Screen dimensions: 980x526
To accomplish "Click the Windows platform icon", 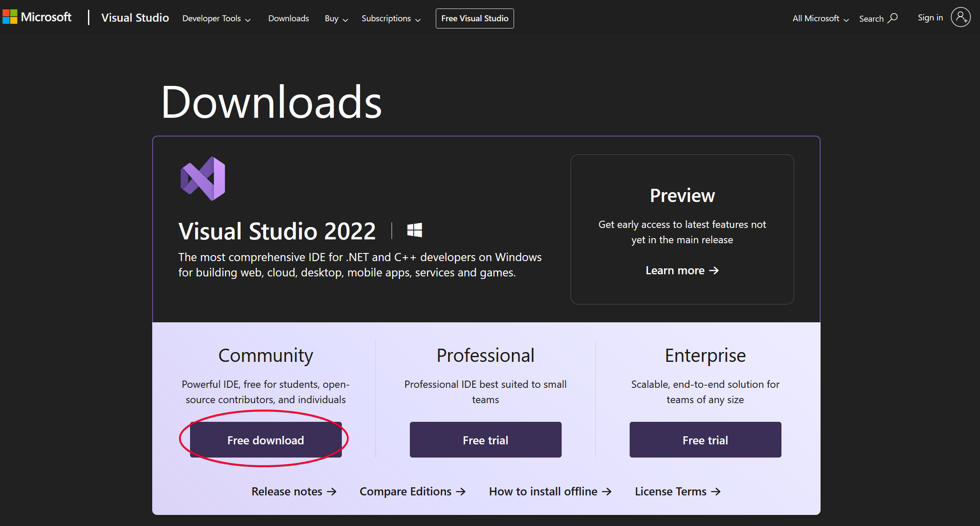I will point(415,230).
